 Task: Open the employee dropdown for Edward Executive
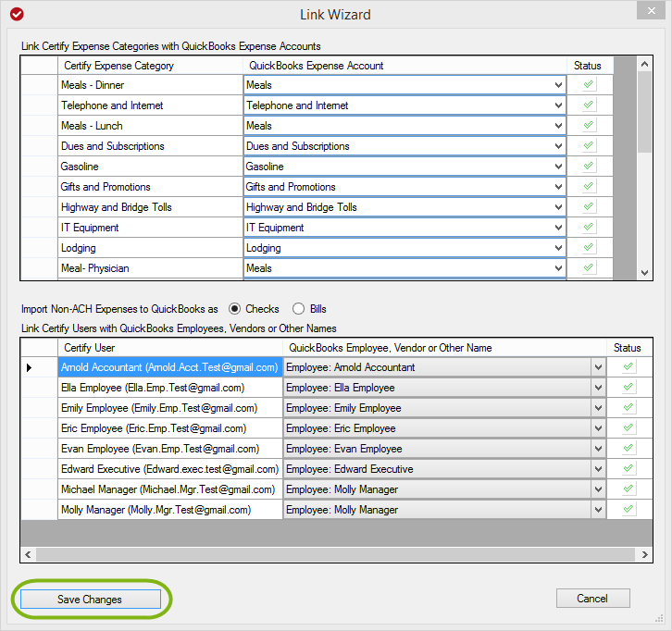point(598,469)
